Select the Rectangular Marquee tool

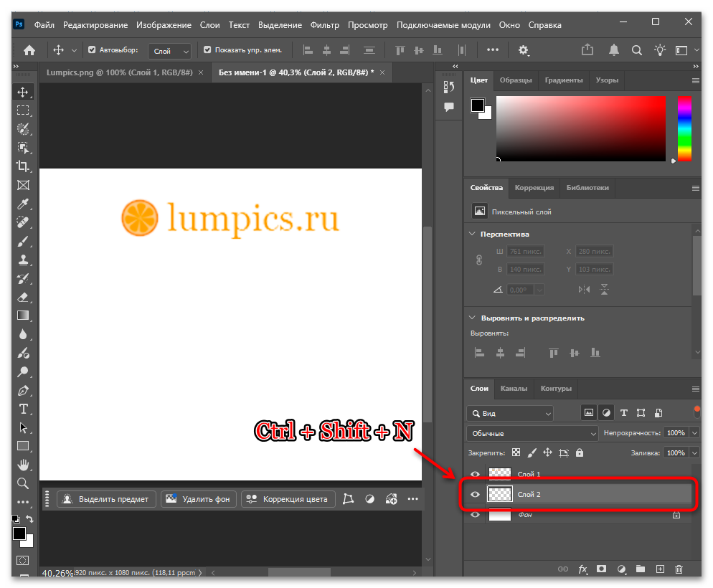coord(23,110)
